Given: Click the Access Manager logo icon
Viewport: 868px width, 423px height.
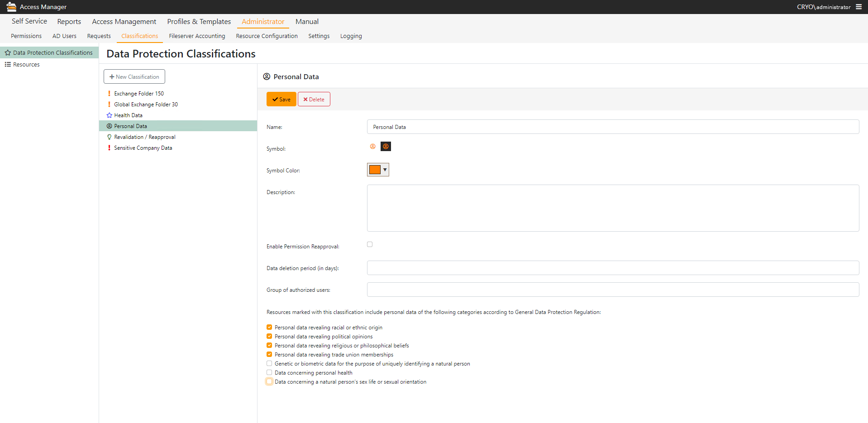Looking at the screenshot, I should click(11, 7).
